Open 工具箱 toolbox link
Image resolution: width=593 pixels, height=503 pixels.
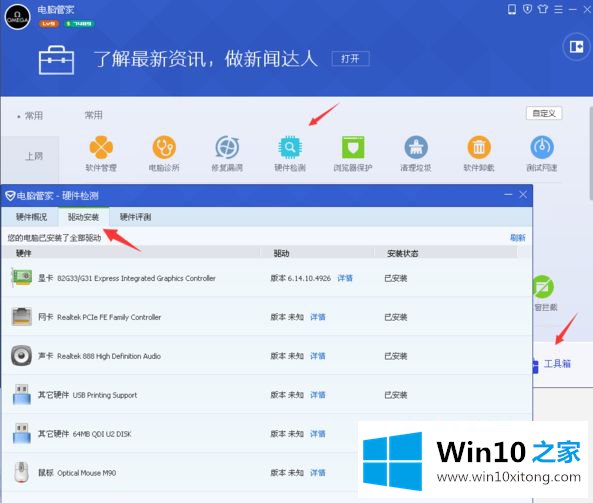pos(557,364)
